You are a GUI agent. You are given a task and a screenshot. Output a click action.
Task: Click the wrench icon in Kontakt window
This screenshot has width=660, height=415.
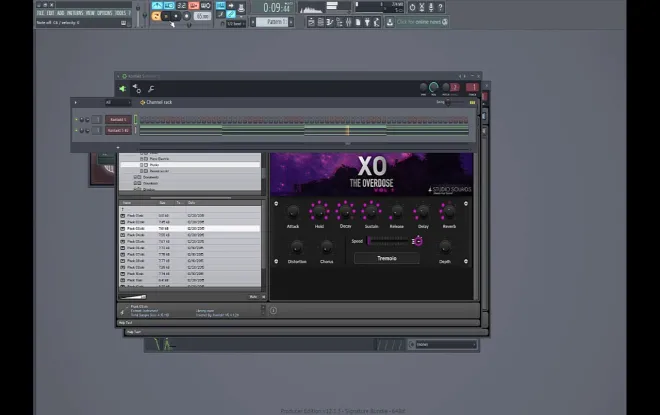click(x=151, y=89)
